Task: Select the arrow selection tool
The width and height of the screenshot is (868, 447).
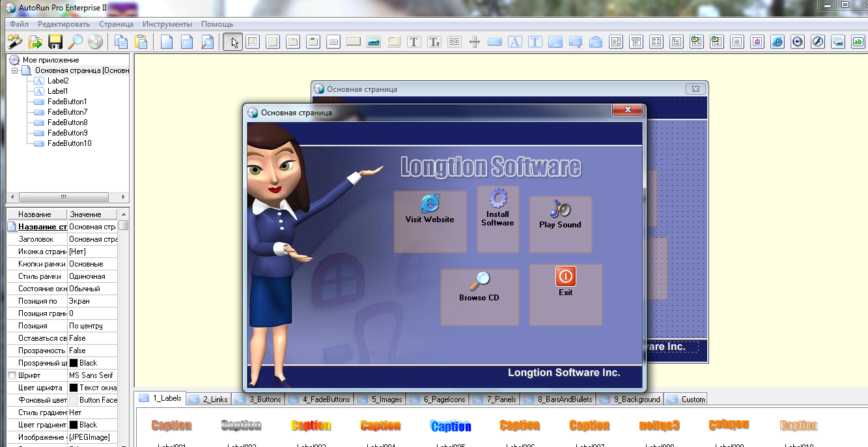Action: [232, 41]
